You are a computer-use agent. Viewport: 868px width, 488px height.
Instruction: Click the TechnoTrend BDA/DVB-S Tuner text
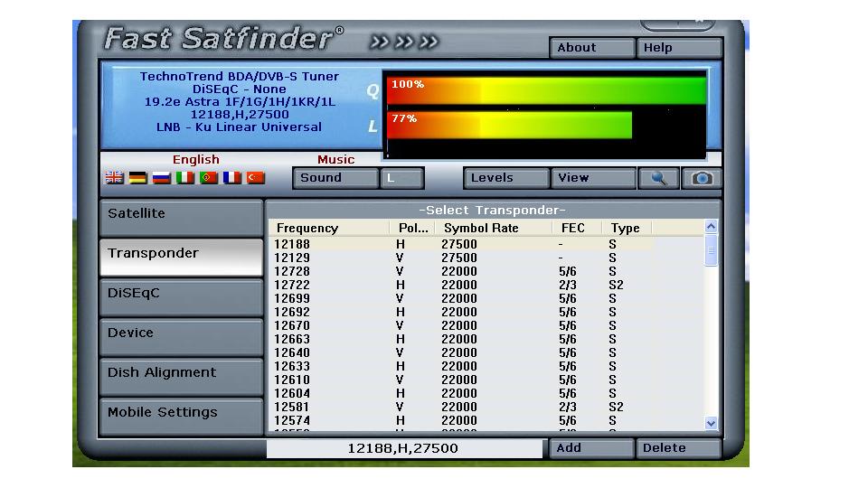click(x=239, y=76)
